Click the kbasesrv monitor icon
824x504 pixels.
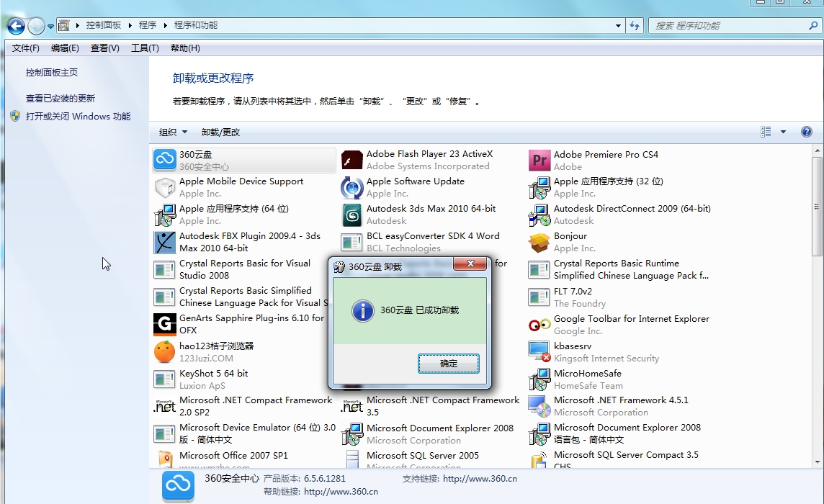tap(539, 351)
